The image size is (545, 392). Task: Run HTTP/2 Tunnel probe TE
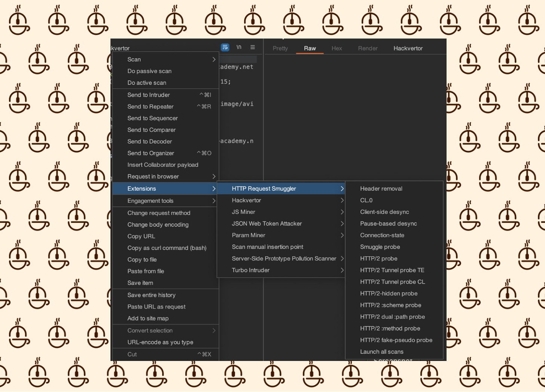pyautogui.click(x=394, y=270)
